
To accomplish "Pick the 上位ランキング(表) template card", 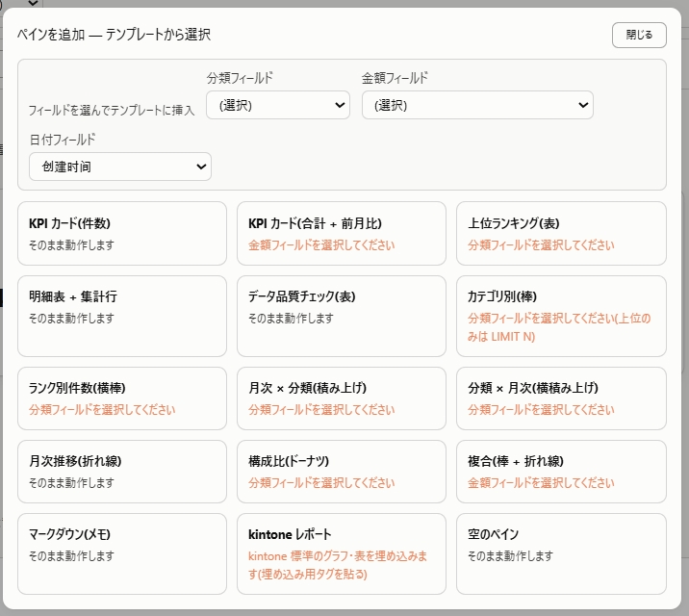I will pos(561,233).
